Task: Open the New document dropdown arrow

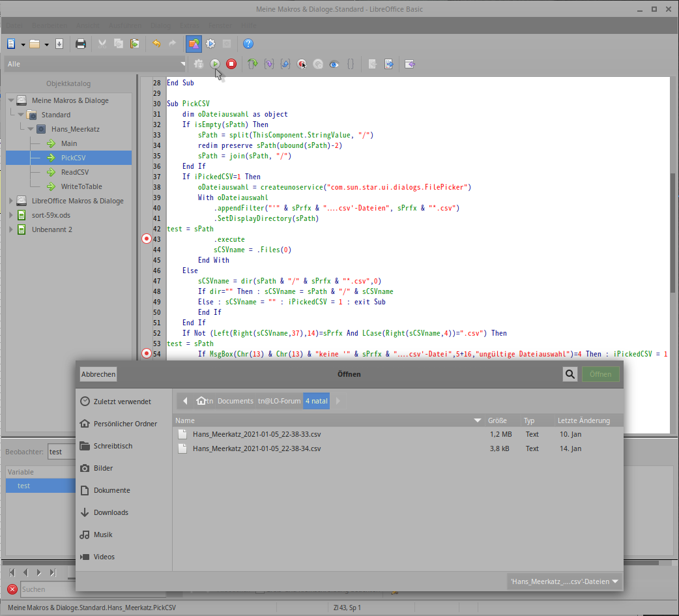Action: click(x=23, y=44)
